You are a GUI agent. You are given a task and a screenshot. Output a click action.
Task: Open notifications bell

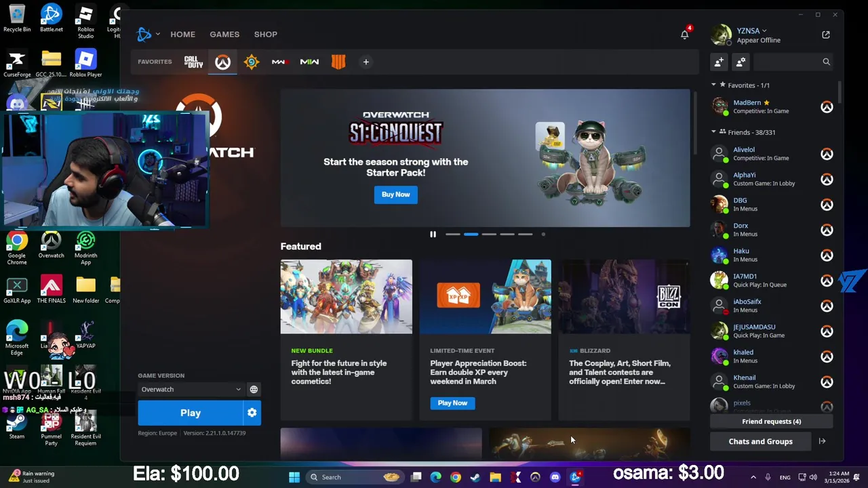tap(685, 35)
